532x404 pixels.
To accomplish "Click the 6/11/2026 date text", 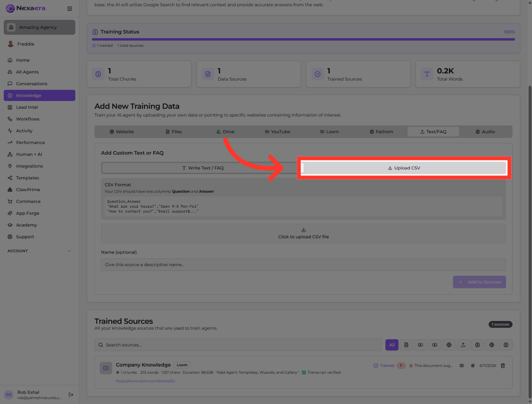I will coord(488,366).
